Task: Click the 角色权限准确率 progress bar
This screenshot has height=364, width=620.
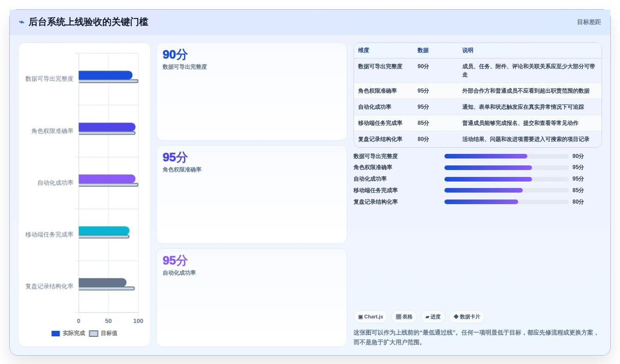Action: pyautogui.click(x=507, y=168)
